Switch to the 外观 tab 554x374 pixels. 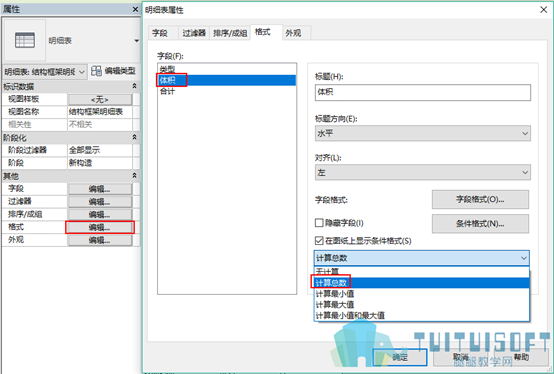coord(296,33)
